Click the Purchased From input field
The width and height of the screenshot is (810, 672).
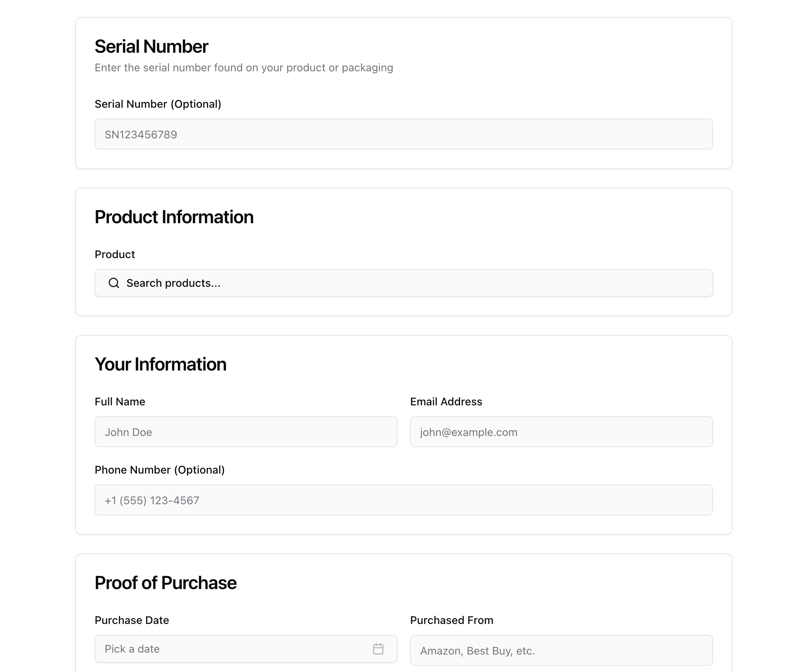[x=561, y=650]
